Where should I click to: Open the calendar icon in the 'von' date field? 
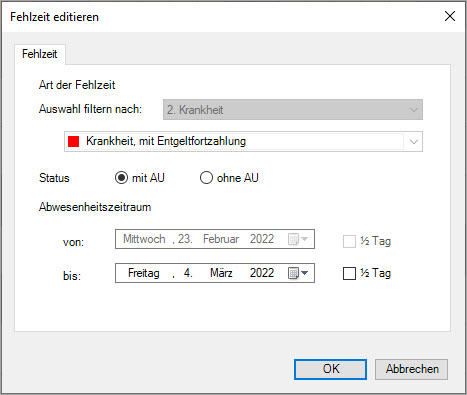(x=293, y=239)
